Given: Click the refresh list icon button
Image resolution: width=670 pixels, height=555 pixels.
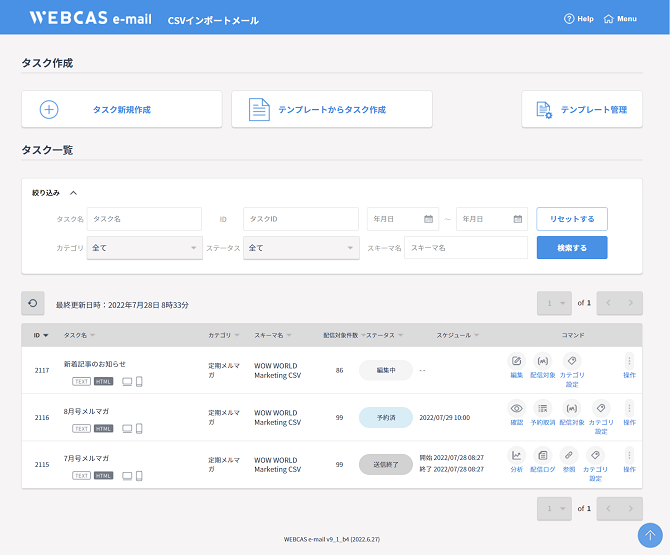Looking at the screenshot, I should 33,303.
